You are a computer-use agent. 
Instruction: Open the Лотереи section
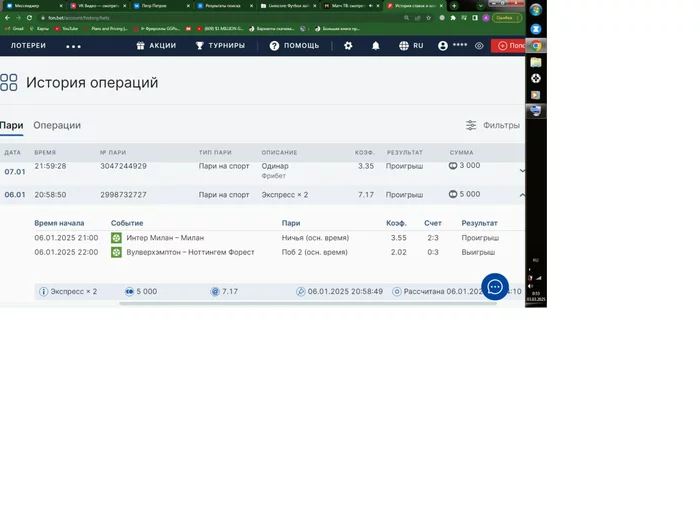[28, 46]
